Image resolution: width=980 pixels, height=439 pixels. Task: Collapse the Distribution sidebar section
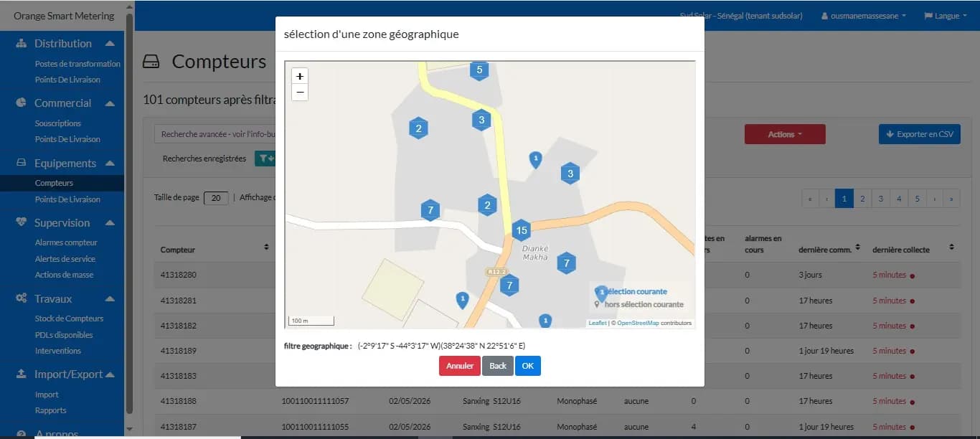coord(110,44)
